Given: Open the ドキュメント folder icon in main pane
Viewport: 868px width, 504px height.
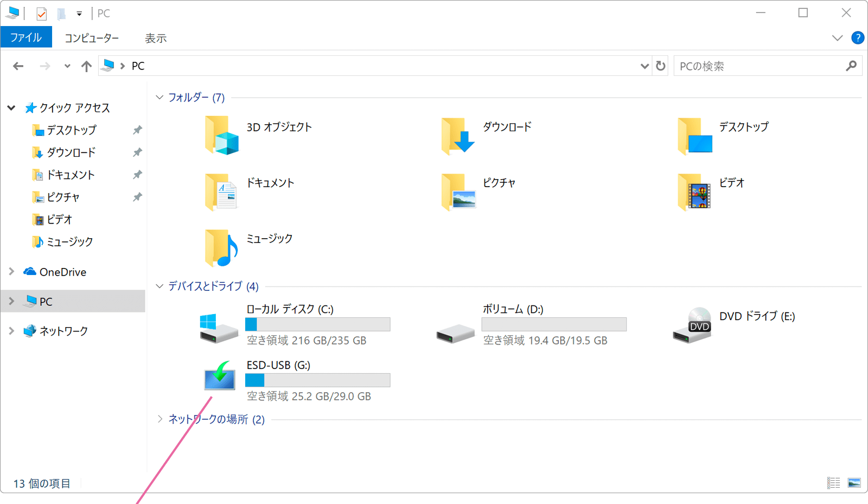Looking at the screenshot, I should (x=221, y=192).
